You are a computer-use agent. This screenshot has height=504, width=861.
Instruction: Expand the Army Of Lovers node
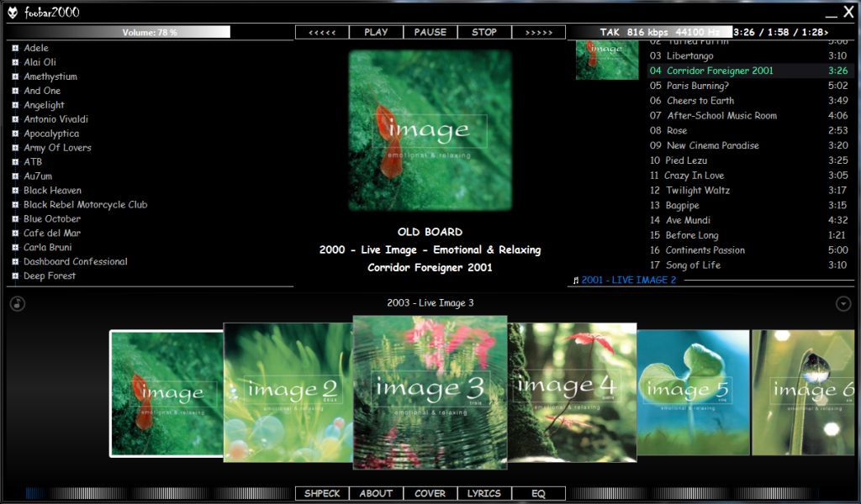15,148
